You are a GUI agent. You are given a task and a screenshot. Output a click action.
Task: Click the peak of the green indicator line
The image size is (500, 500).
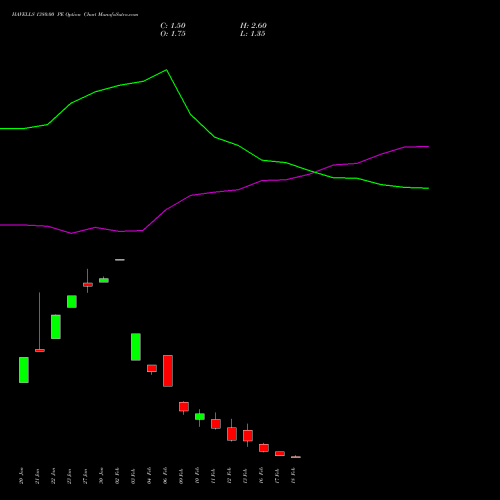[167, 70]
